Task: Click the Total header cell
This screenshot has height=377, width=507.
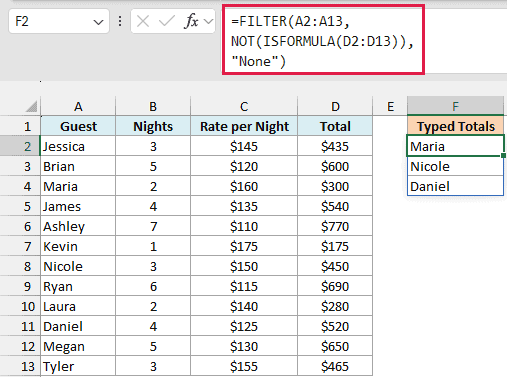Action: point(335,126)
